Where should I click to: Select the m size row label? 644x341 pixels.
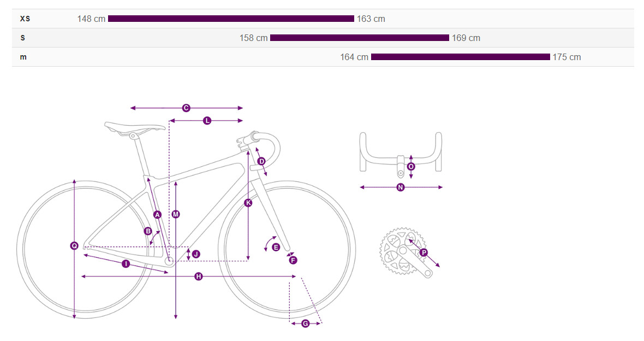[23, 57]
